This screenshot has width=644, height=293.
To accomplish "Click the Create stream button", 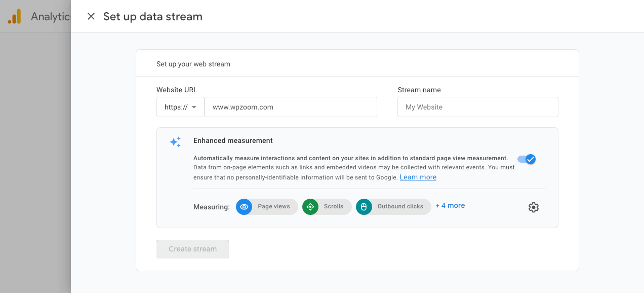I will tap(192, 249).
